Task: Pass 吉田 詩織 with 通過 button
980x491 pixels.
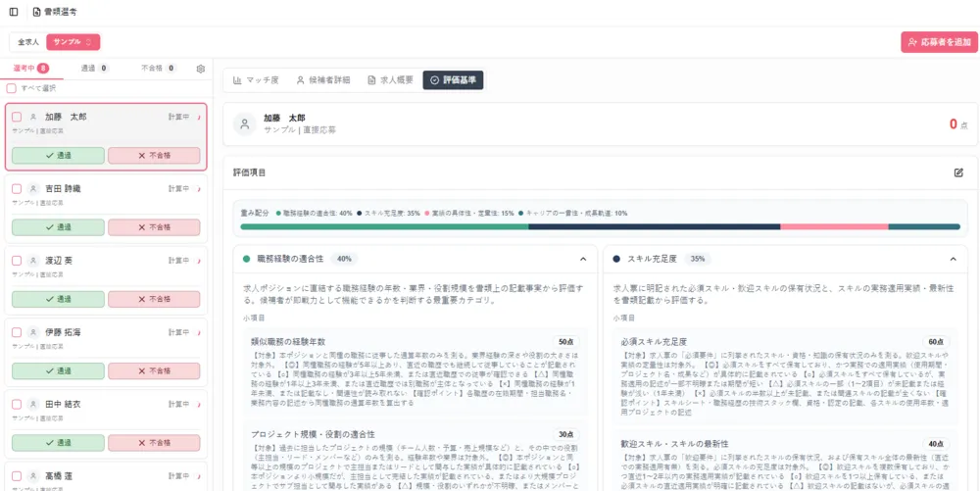Action: tap(58, 227)
